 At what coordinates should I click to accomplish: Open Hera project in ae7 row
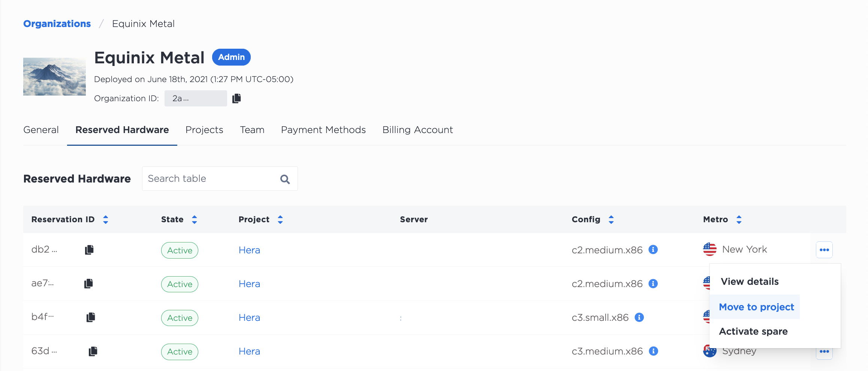click(249, 284)
